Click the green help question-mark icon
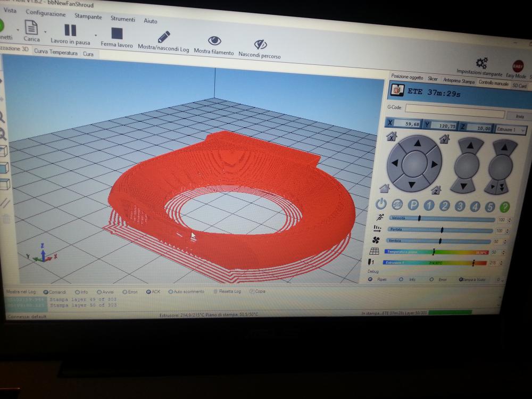This screenshot has width=532, height=399. click(505, 207)
